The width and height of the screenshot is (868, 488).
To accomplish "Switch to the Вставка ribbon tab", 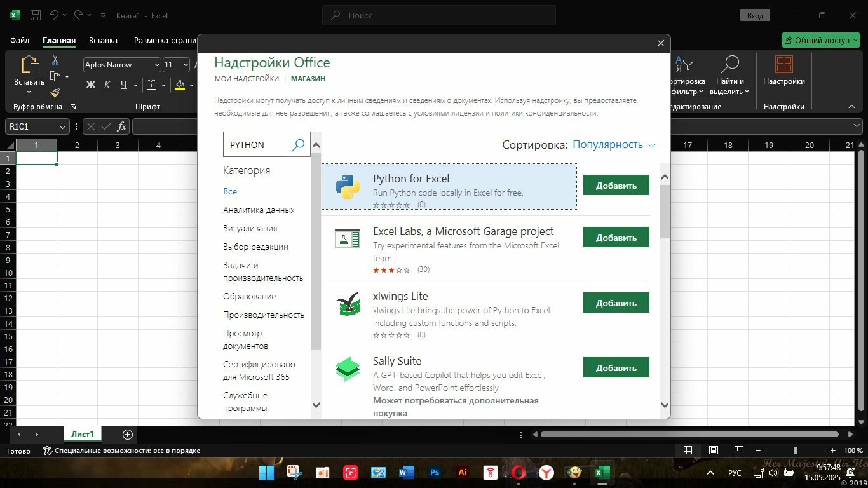I will click(x=103, y=40).
